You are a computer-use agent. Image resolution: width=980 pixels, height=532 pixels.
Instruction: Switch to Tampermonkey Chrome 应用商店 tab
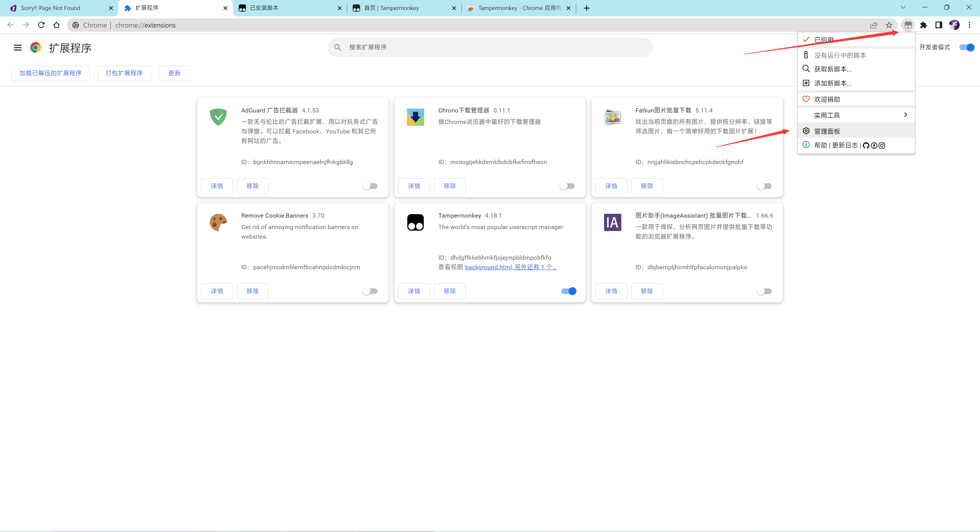coord(518,8)
